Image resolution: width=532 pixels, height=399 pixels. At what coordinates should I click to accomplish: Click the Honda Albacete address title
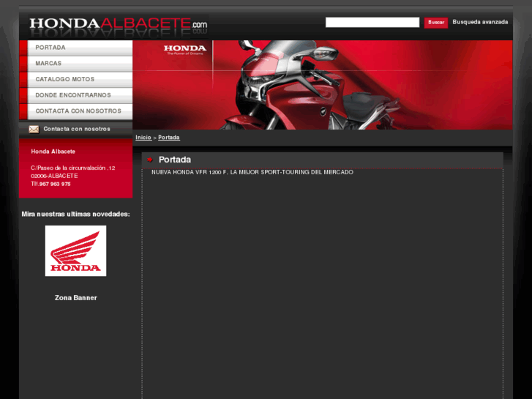click(x=53, y=152)
